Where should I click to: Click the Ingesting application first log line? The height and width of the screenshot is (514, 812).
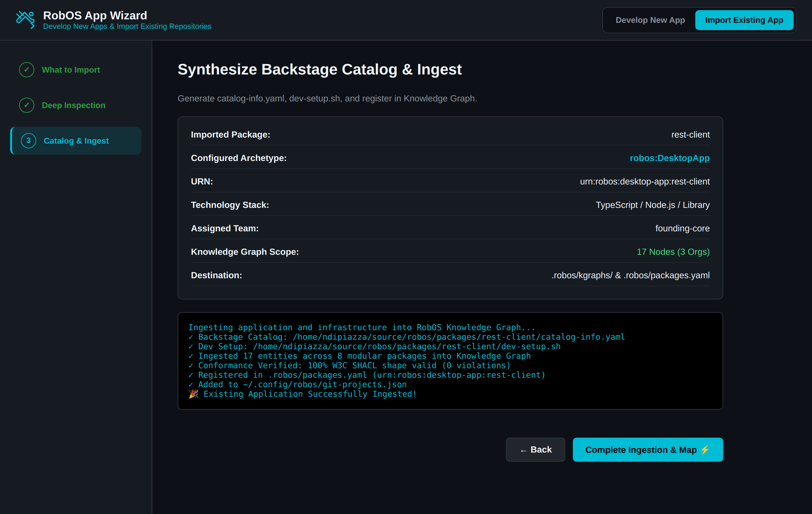362,327
